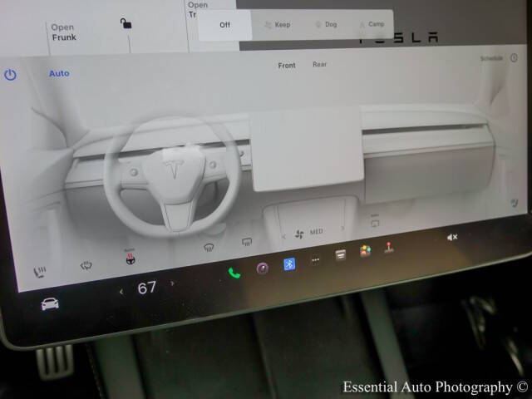Toggle the driver seat heater icon

coord(39,272)
